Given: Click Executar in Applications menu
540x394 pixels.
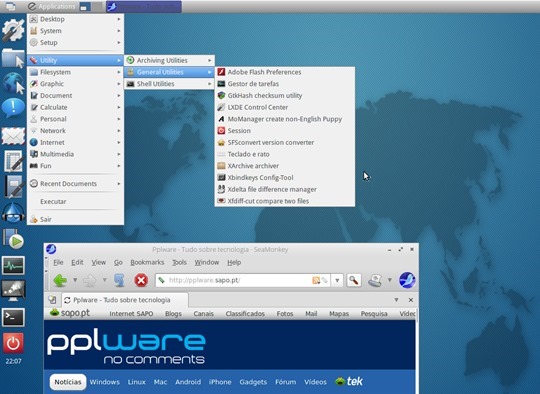Looking at the screenshot, I should [75, 201].
